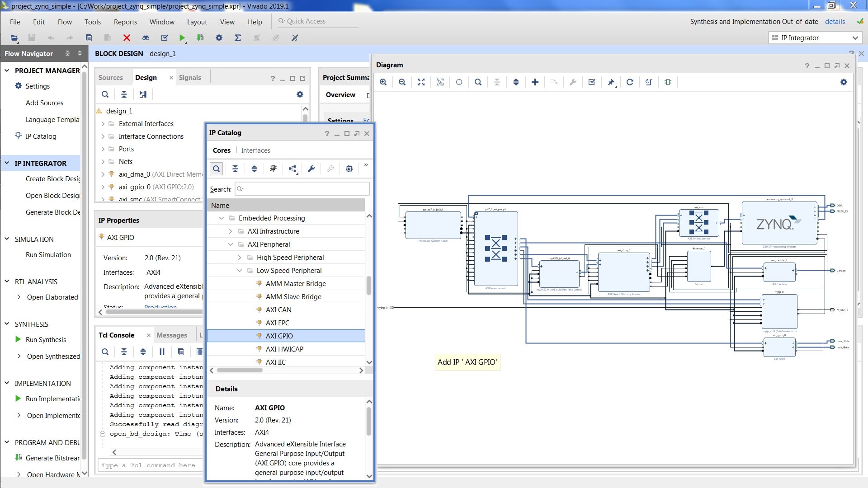Click Run Simulation in Flow Navigator
The width and height of the screenshot is (868, 488).
tap(48, 255)
